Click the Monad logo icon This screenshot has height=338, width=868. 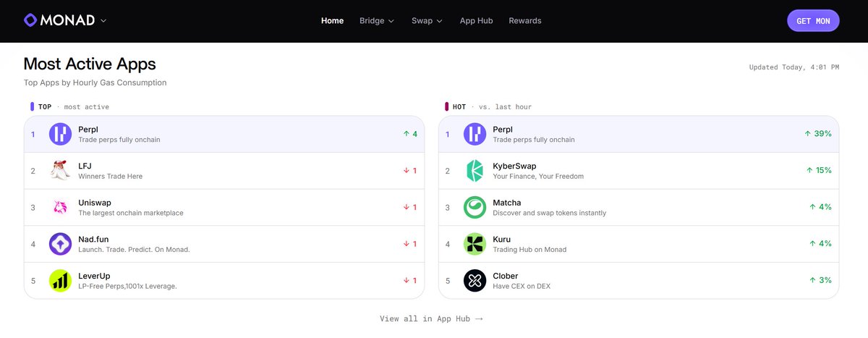(x=30, y=20)
